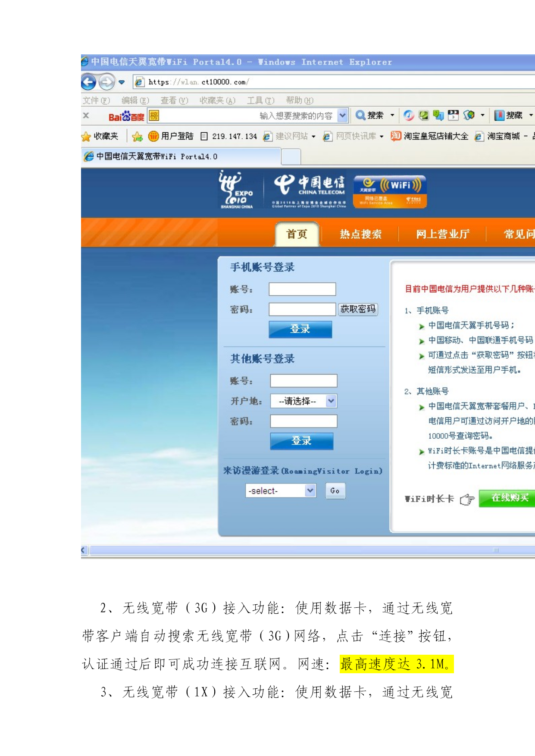The height and width of the screenshot is (756, 535).
Task: Open the 网页快讯库 favorites item
Action: coord(350,136)
